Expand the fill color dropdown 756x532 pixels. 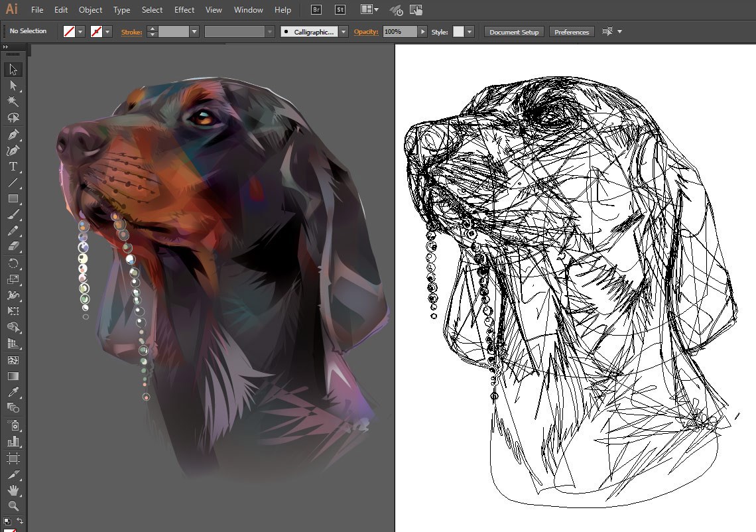pos(80,32)
